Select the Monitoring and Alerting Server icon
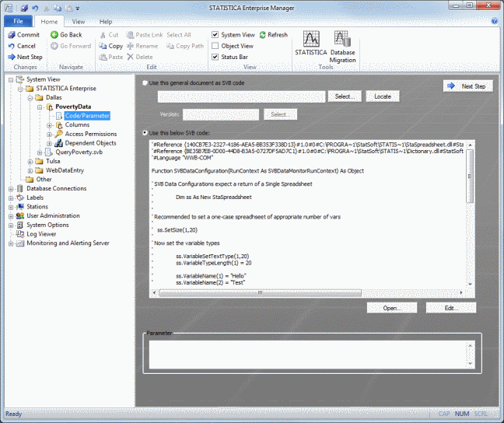This screenshot has width=504, height=423. 20,243
